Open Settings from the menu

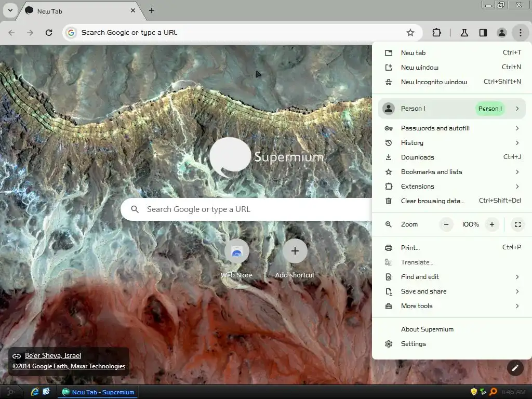[x=451, y=344]
